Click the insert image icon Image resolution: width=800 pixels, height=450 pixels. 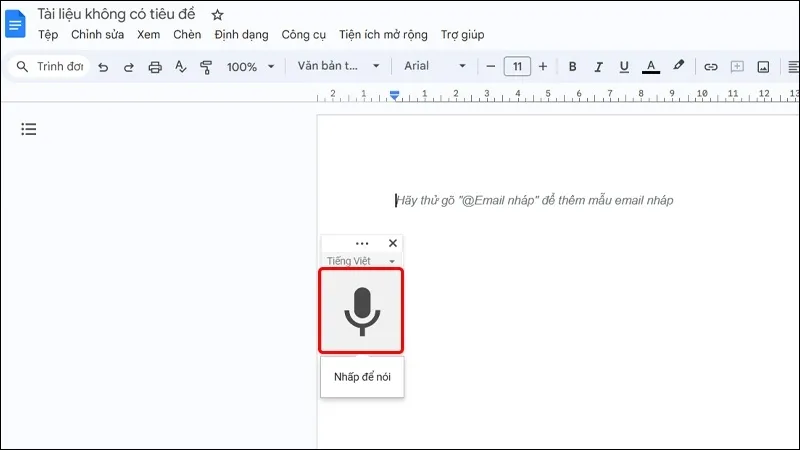[x=764, y=67]
